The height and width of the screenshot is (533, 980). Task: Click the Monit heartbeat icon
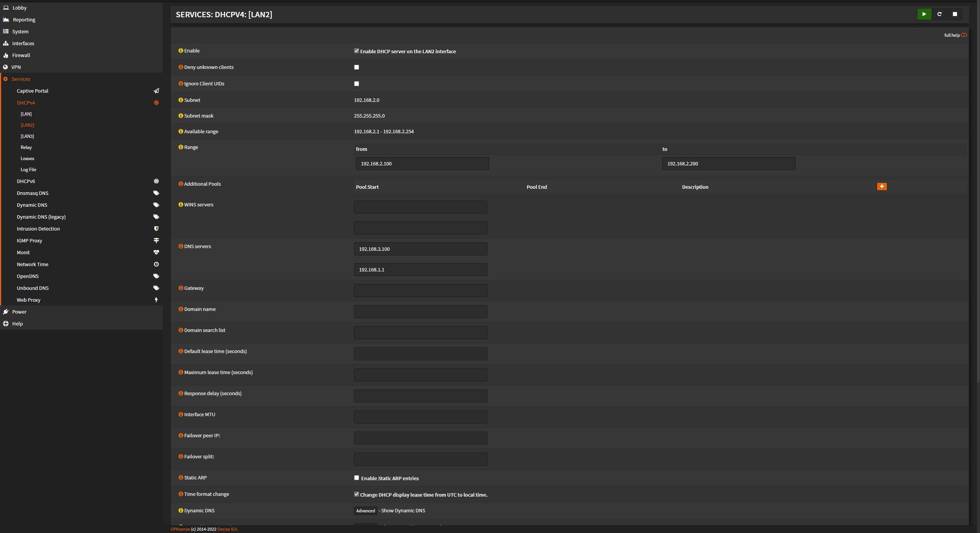(x=156, y=252)
